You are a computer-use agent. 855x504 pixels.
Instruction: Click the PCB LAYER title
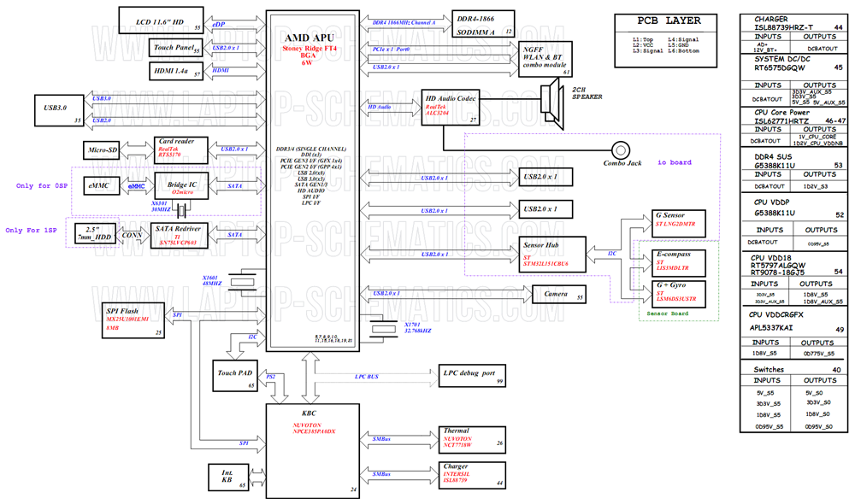coord(669,21)
